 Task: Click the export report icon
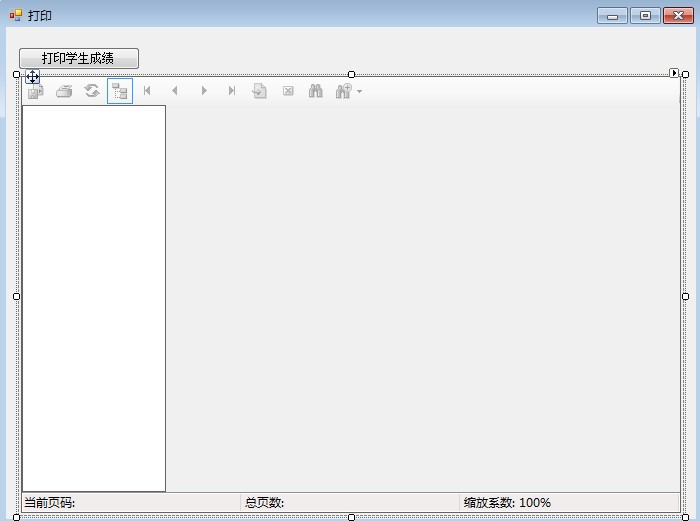(36, 92)
